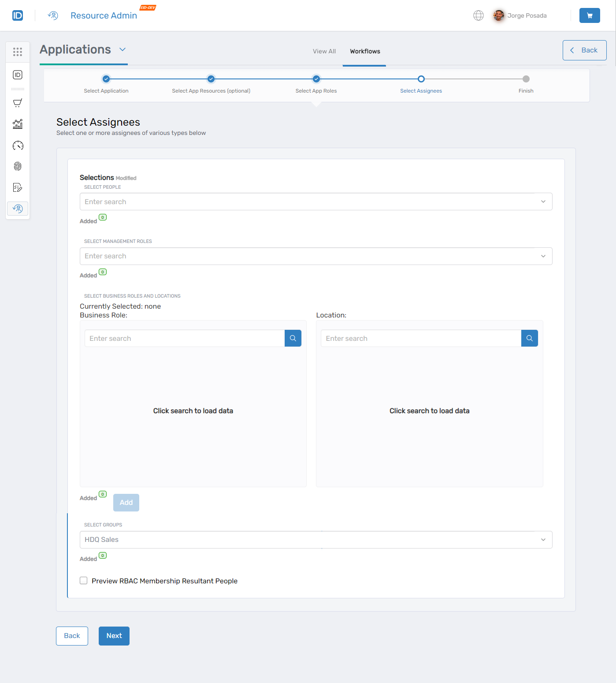Open the Select Management Roles dropdown
Screen dimensions: 616x683
pos(543,256)
